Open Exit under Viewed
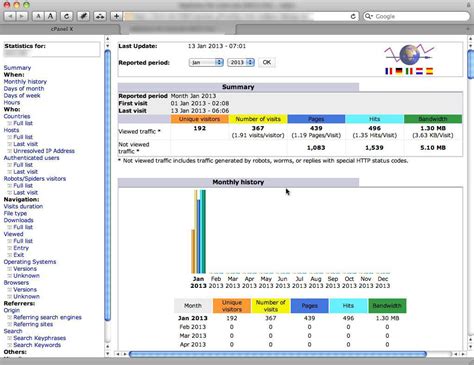 click(x=19, y=255)
